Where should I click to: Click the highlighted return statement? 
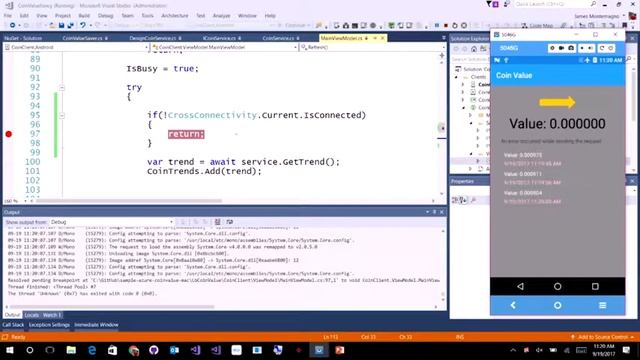point(186,134)
